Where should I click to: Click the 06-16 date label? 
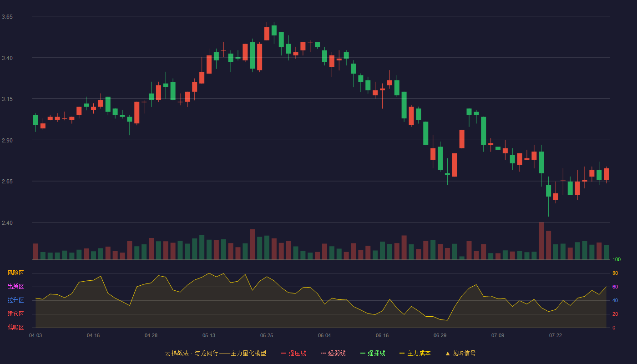coord(382,335)
